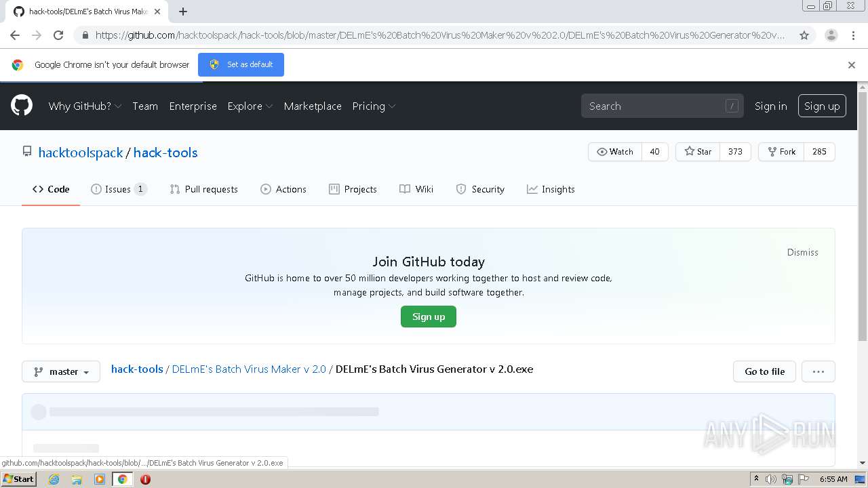
Task: Dismiss the default browser infobar
Action: 852,65
